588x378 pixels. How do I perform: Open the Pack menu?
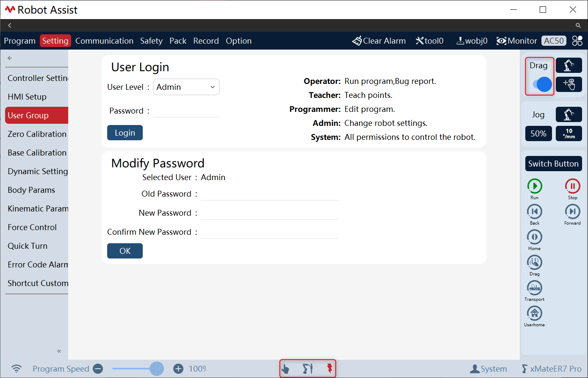coord(178,41)
